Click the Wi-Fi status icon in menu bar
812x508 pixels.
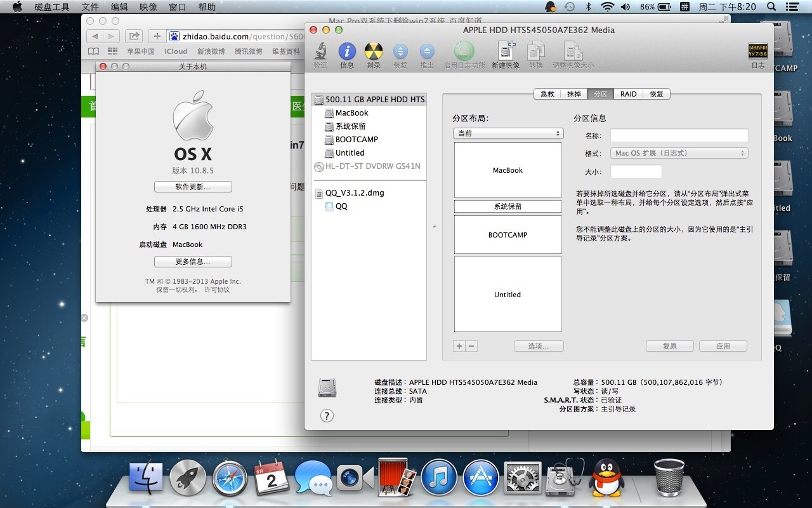click(608, 7)
